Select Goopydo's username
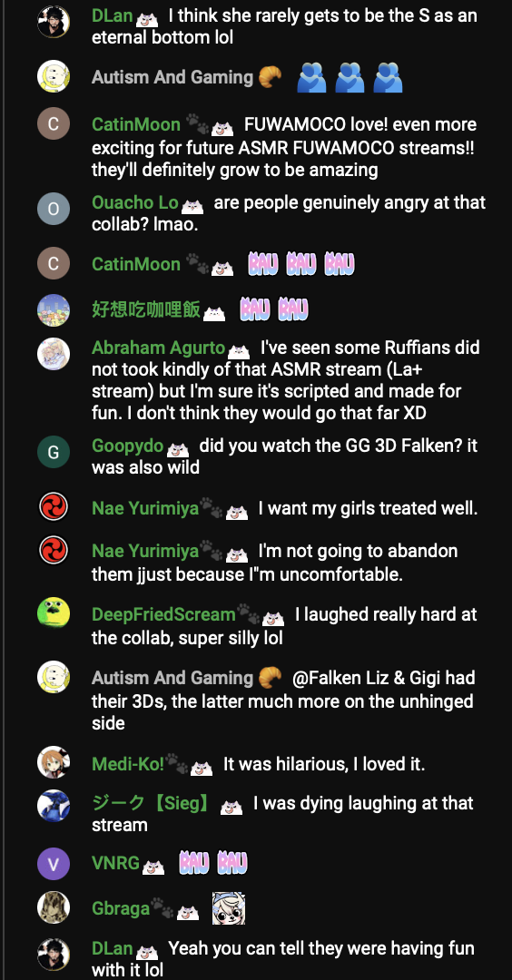This screenshot has height=980, width=512. 127,446
